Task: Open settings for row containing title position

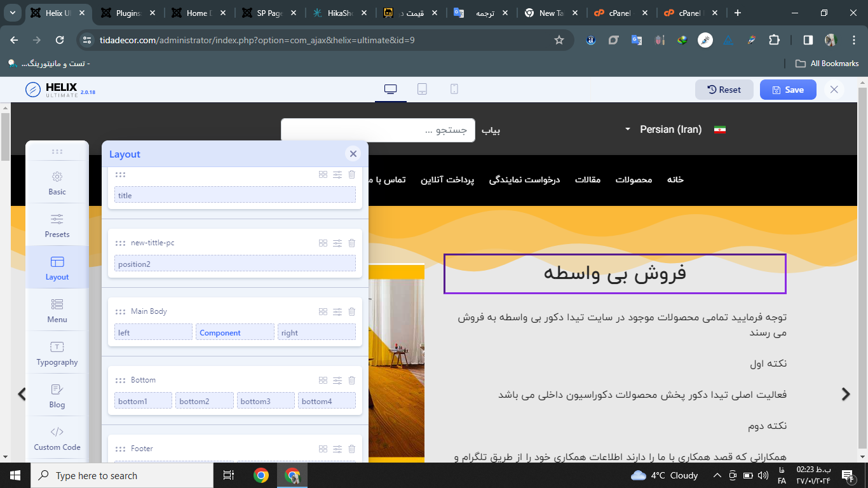Action: [x=337, y=174]
